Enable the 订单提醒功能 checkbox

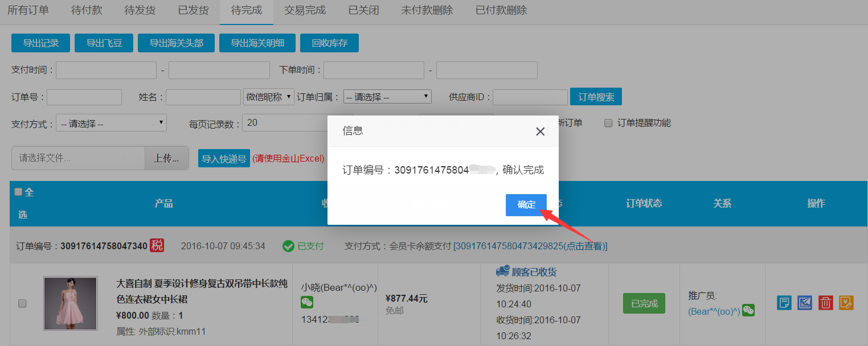pos(608,123)
